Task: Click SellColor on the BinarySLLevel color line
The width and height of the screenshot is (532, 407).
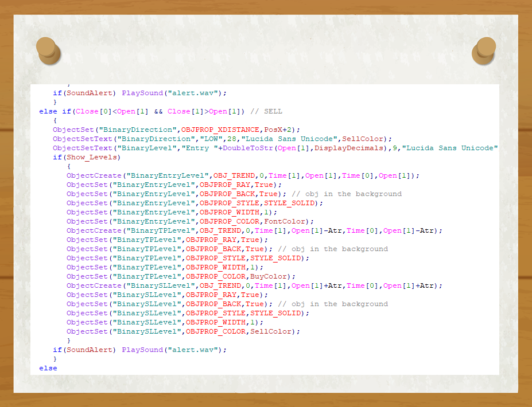Action: [271, 331]
